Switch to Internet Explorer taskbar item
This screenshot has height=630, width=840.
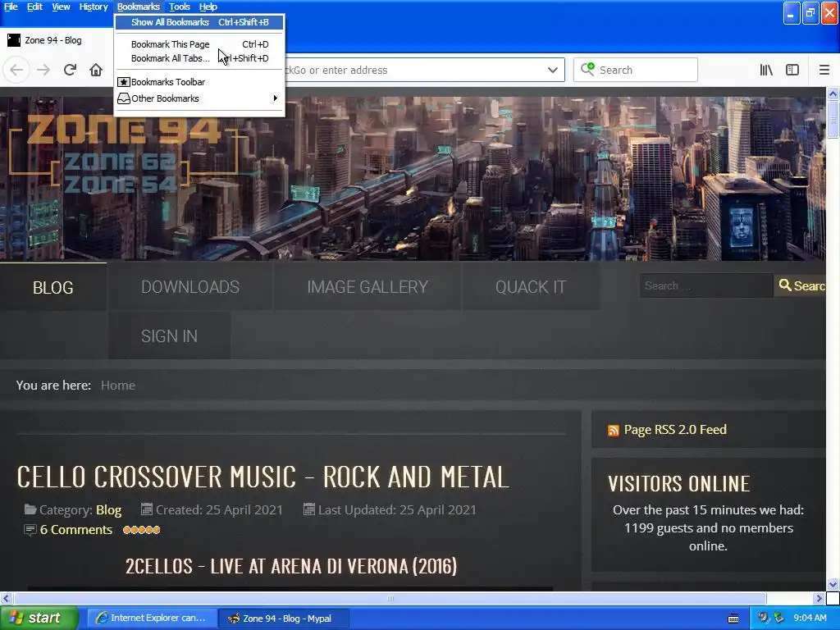click(152, 619)
